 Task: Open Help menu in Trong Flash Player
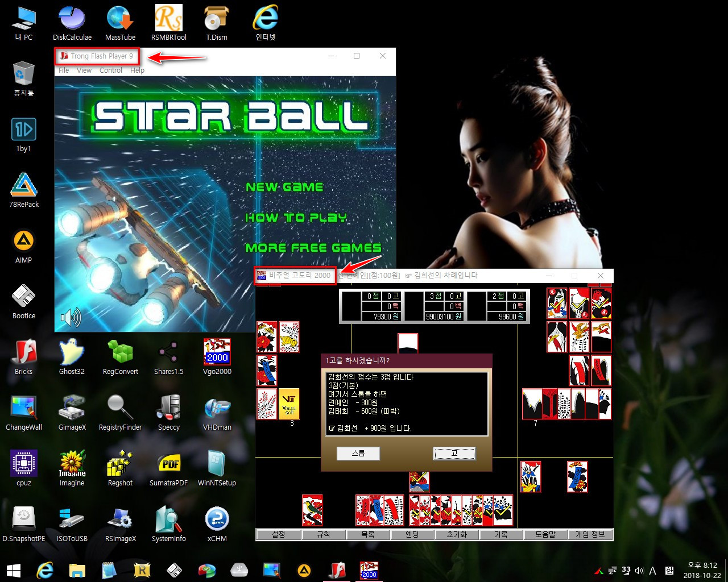137,70
